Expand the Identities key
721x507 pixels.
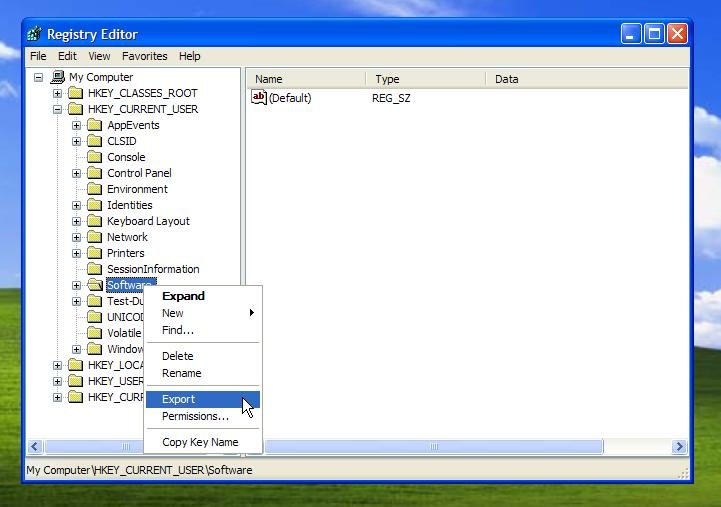[x=76, y=205]
